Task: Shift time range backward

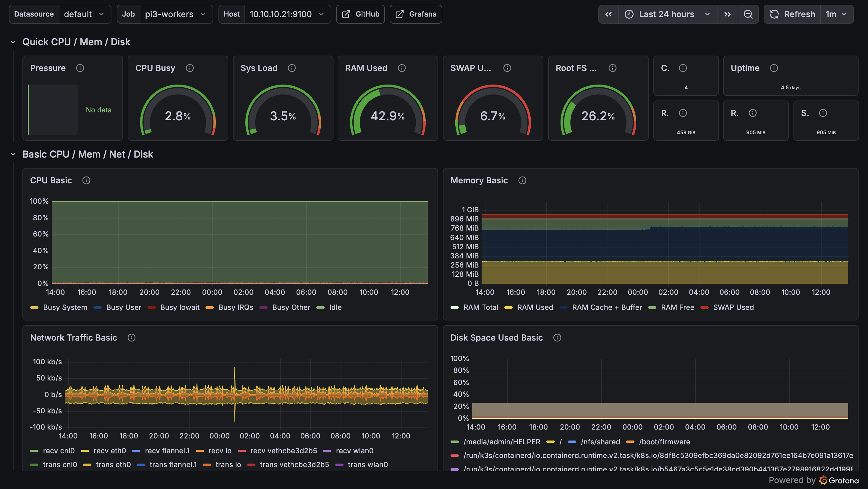Action: pos(608,14)
